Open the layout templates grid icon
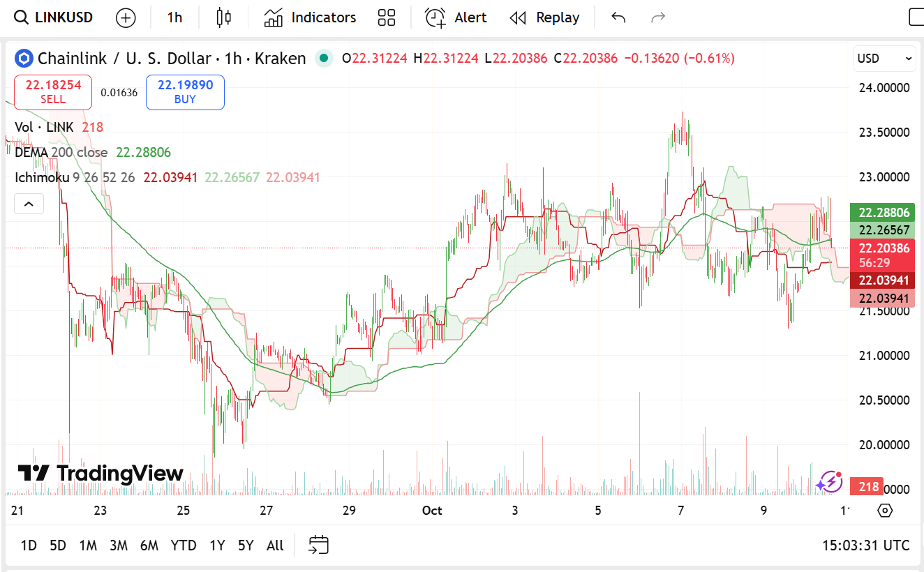The width and height of the screenshot is (924, 572). click(386, 17)
